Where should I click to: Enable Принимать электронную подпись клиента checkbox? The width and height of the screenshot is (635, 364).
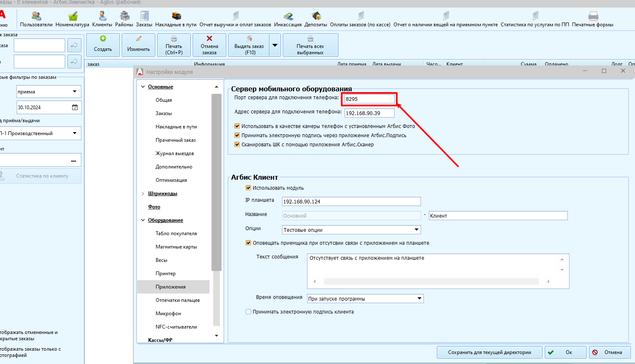249,312
